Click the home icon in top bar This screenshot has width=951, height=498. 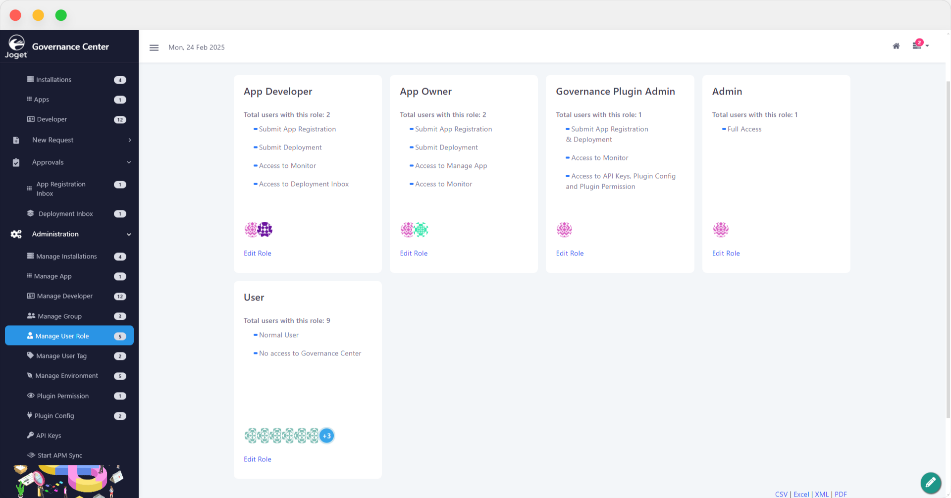[896, 46]
